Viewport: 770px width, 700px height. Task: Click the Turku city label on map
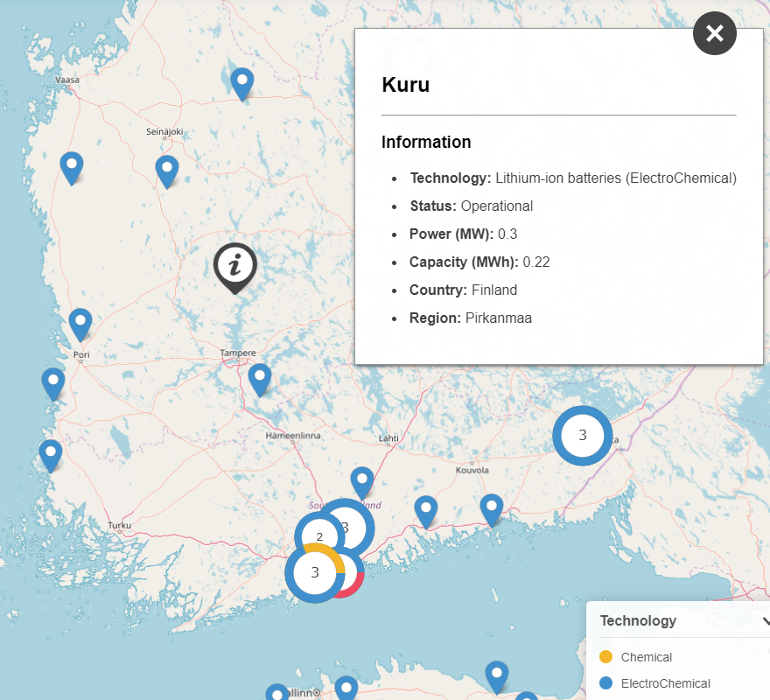(x=119, y=526)
